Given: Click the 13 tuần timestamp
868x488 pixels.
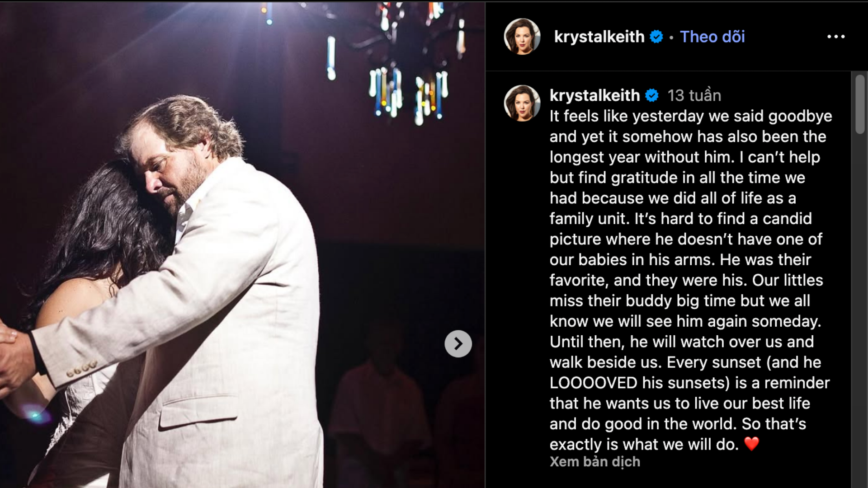Looking at the screenshot, I should click(x=694, y=95).
